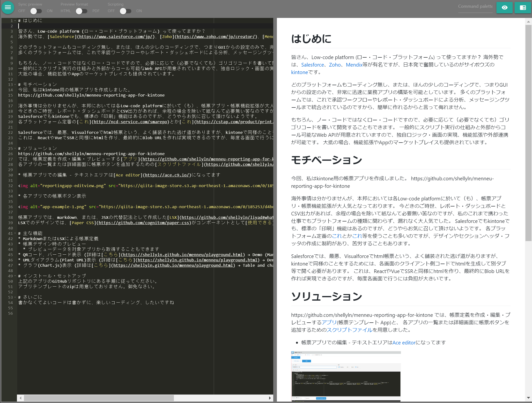The image size is (532, 403).
Task: Collapse fold arrow at line 41 heading
Action: click(15, 234)
